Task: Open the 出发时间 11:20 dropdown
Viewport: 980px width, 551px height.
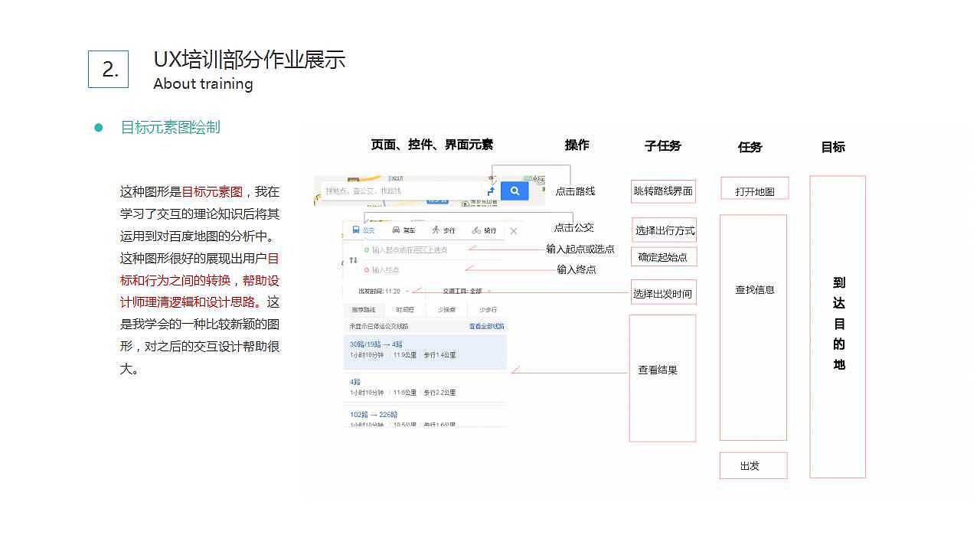Action: point(384,291)
